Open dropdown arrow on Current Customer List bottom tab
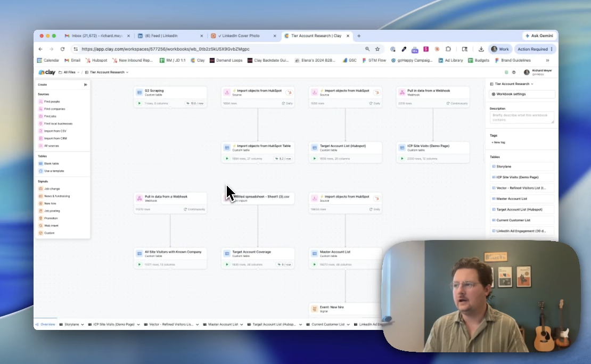Viewport: 591px width, 364px height. [x=348, y=325]
